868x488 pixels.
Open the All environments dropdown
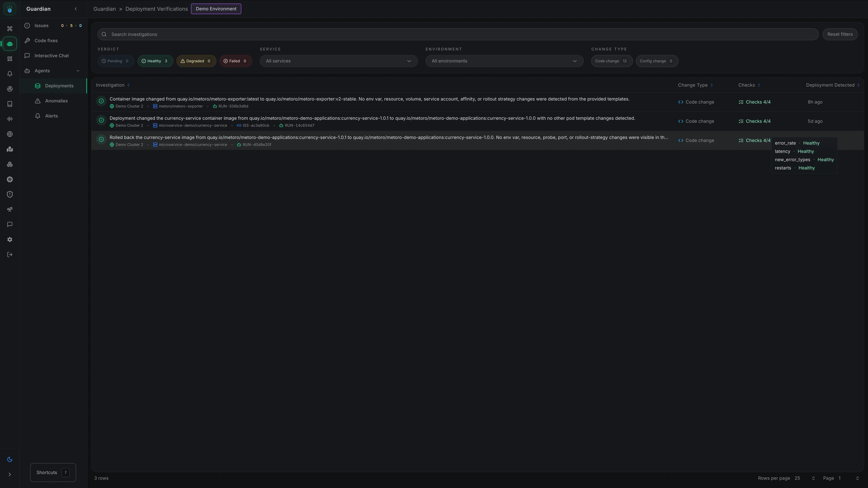pyautogui.click(x=504, y=61)
